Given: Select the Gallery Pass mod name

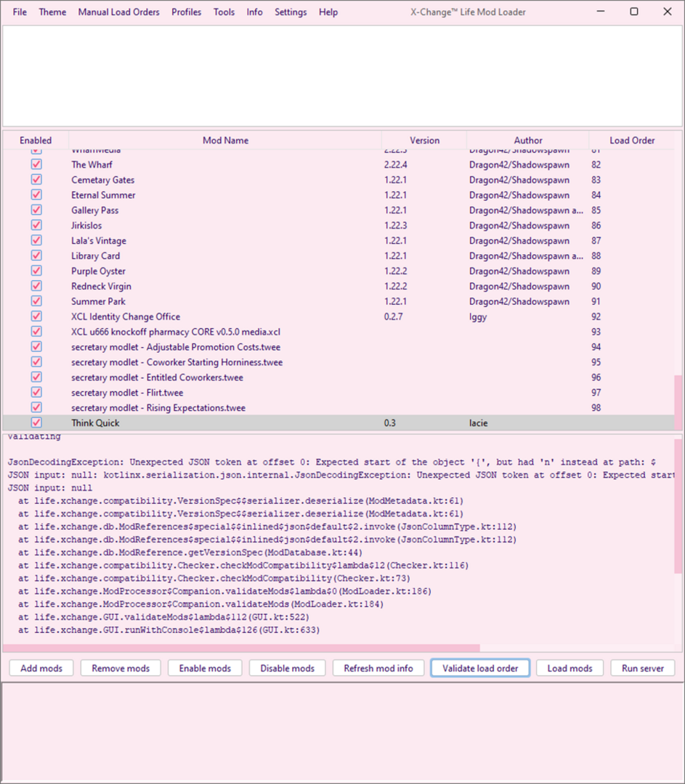Looking at the screenshot, I should coord(94,211).
